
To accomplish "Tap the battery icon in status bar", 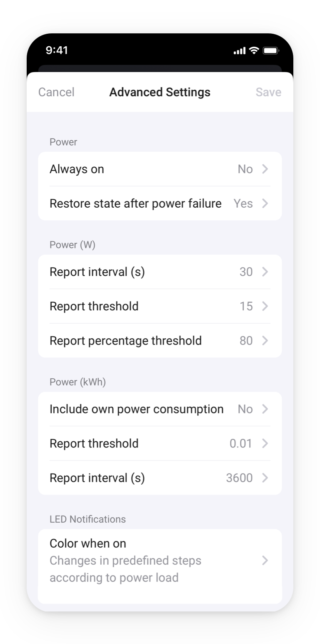I will click(x=271, y=51).
